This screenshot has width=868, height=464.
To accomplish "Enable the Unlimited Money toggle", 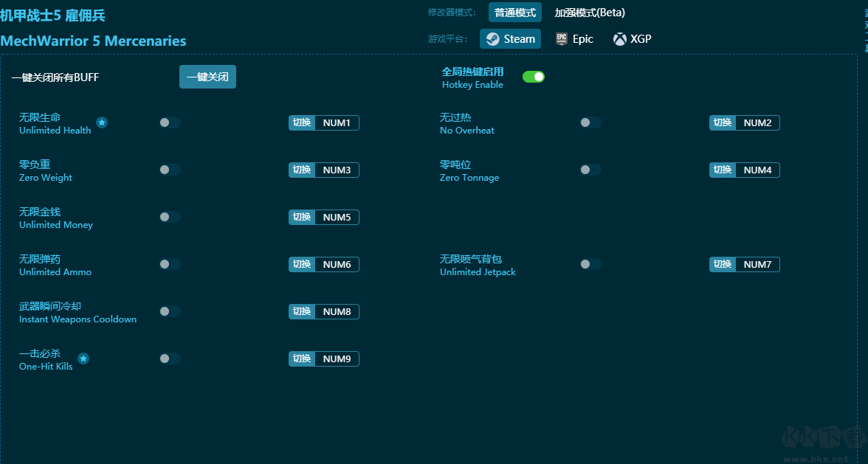I will (169, 217).
